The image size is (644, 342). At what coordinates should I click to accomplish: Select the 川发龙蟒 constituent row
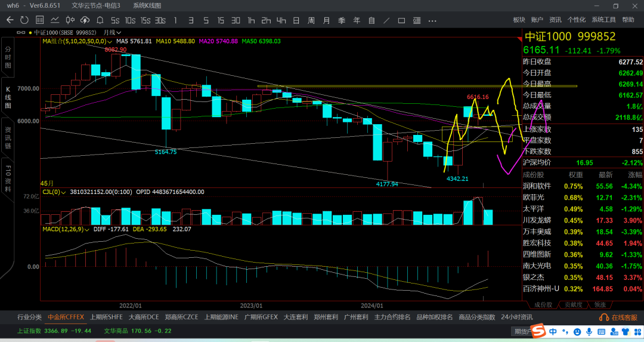coord(583,220)
